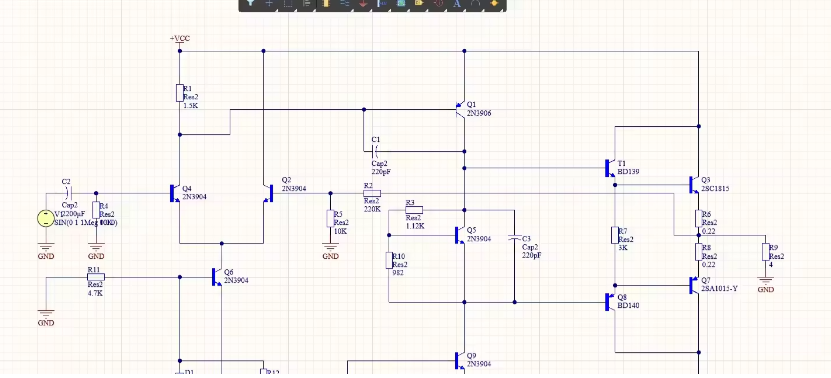Viewport: 831px width, 378px height.
Task: Click the plus-shaped move objects tool
Action: click(269, 3)
